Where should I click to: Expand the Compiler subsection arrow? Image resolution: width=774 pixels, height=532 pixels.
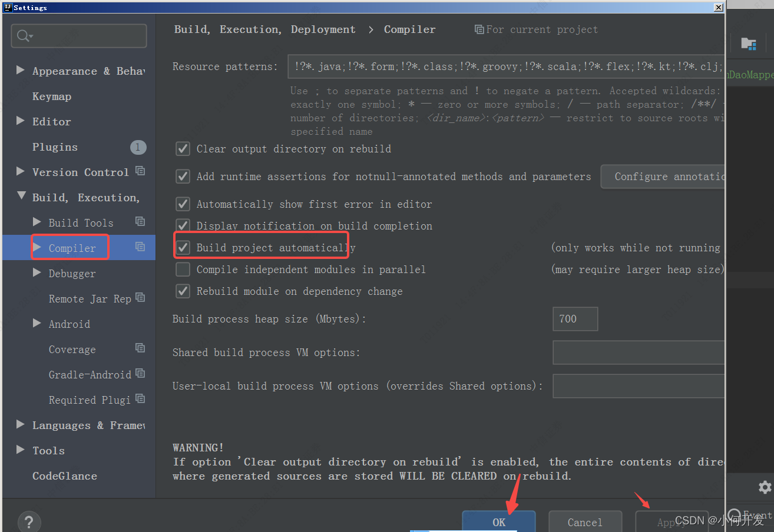click(x=37, y=247)
